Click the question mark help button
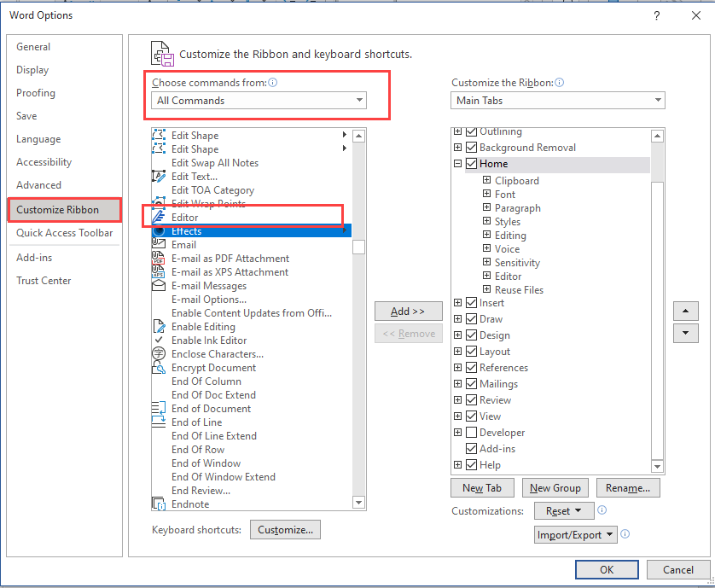715x588 pixels. click(x=657, y=15)
